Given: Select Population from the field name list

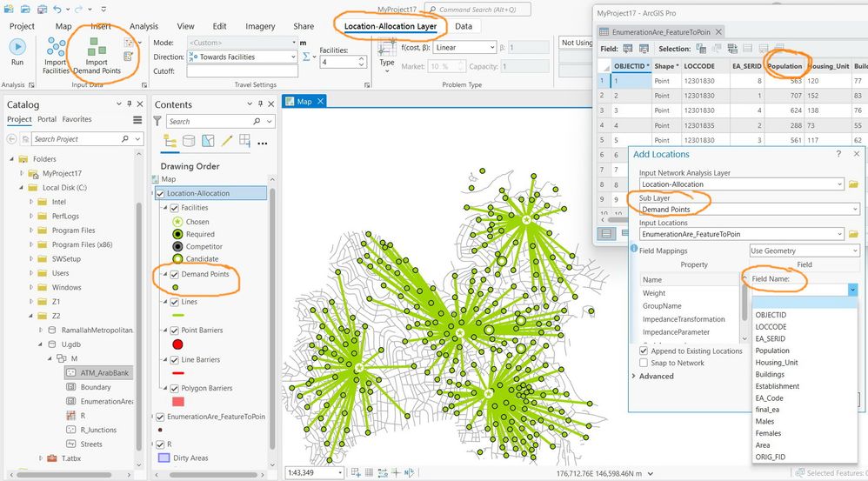Looking at the screenshot, I should 772,351.
